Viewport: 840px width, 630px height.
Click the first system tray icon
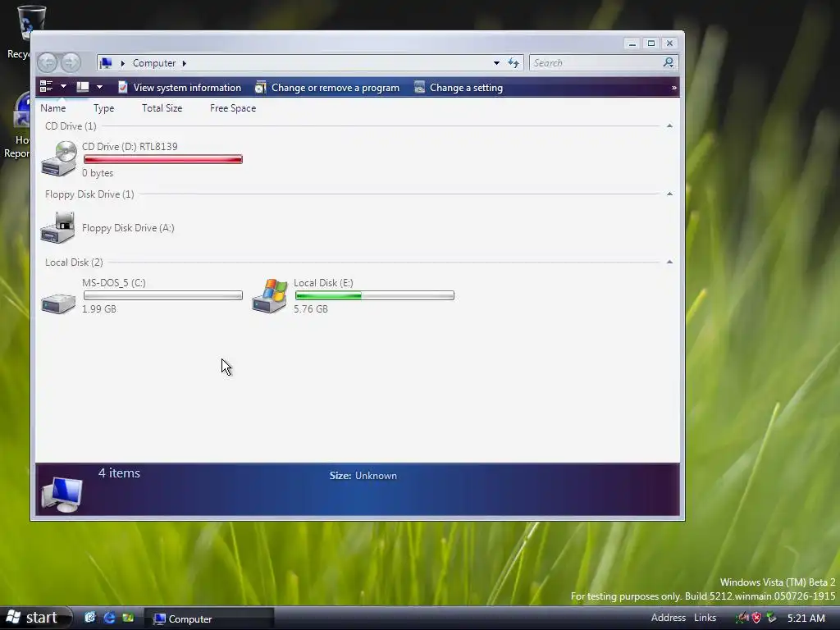pyautogui.click(x=742, y=619)
